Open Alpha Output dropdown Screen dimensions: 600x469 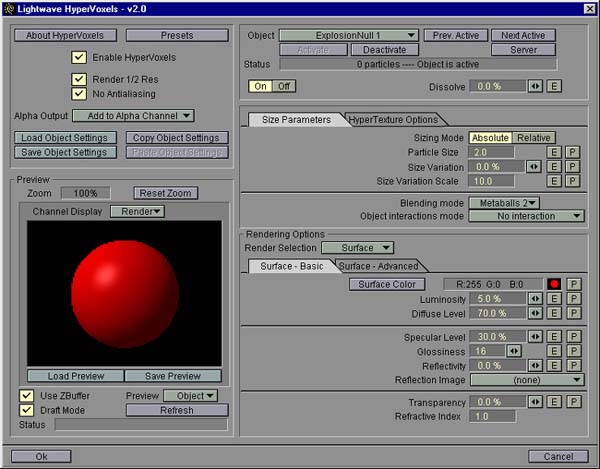pos(133,116)
